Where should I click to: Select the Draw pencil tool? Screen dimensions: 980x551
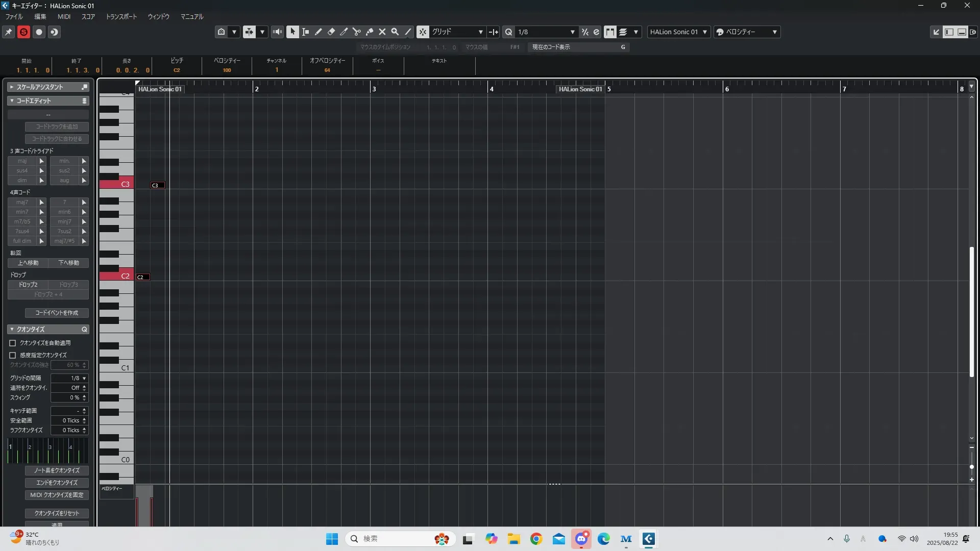[318, 32]
